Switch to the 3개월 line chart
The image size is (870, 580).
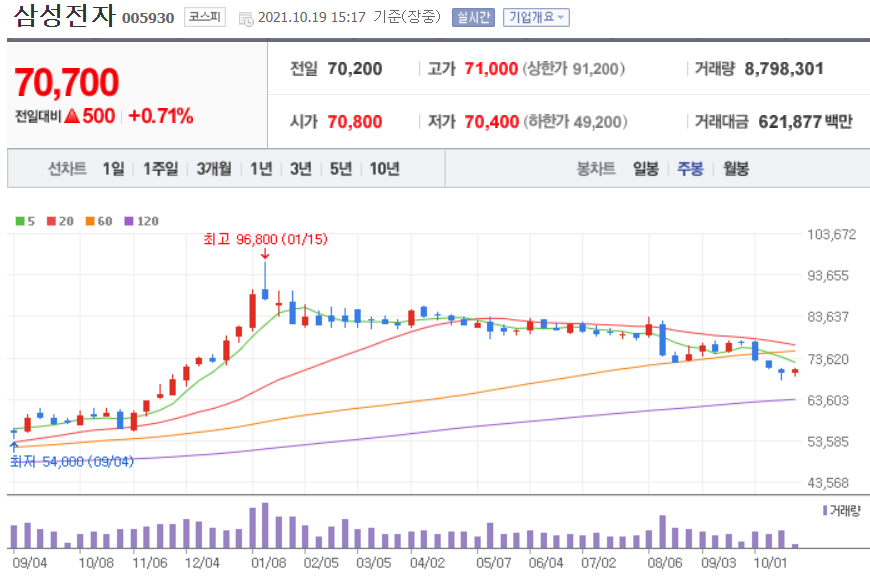[x=214, y=168]
